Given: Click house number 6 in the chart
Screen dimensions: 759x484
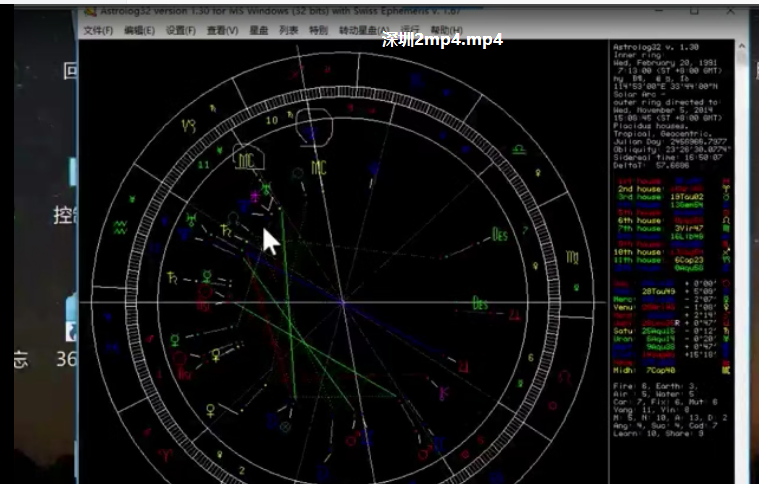Looking at the screenshot, I should pyautogui.click(x=531, y=358).
